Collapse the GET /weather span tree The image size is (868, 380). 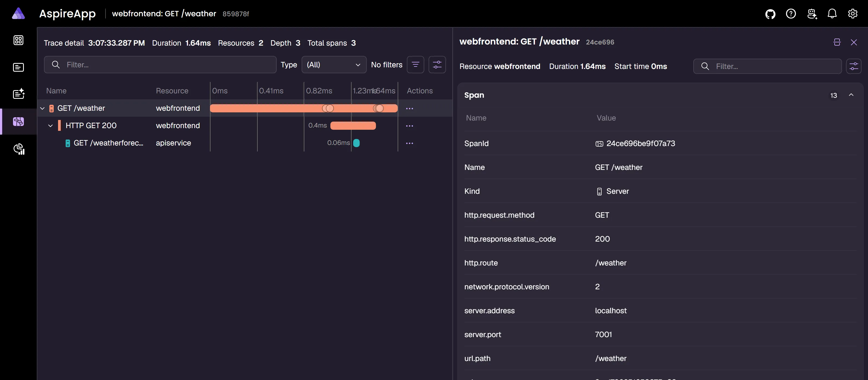[x=43, y=108]
